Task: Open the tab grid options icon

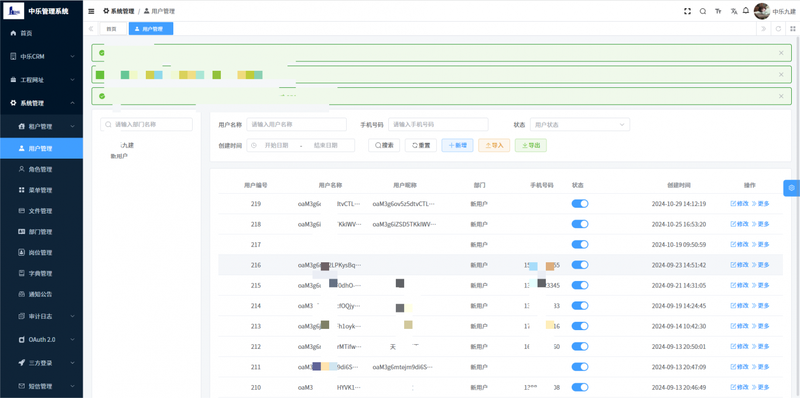Action: pyautogui.click(x=793, y=29)
